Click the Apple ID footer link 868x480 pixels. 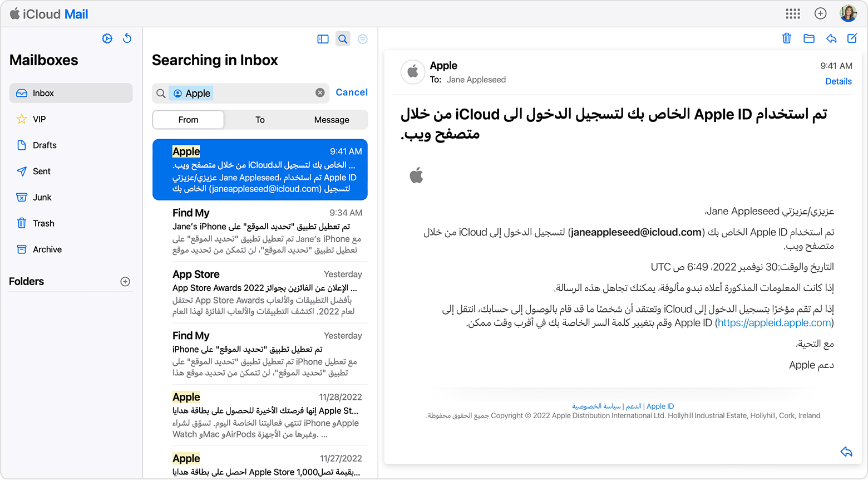pyautogui.click(x=660, y=406)
